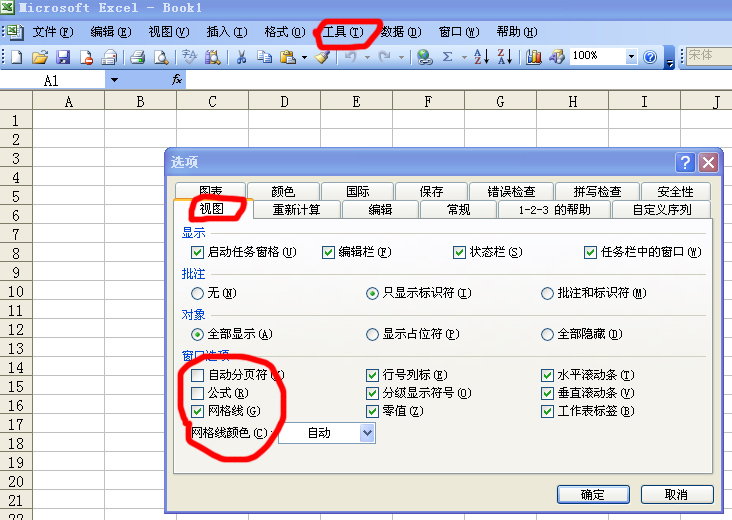
Task: Enable 自动分页符 checkbox
Action: click(x=197, y=375)
